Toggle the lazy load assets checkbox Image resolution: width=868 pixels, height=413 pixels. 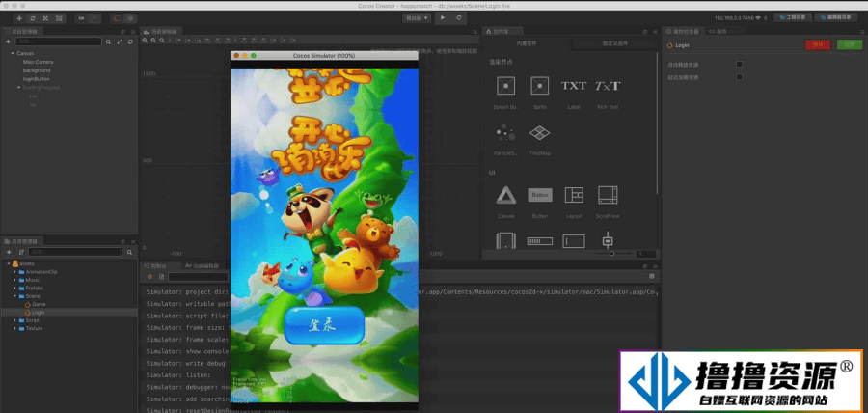click(739, 77)
